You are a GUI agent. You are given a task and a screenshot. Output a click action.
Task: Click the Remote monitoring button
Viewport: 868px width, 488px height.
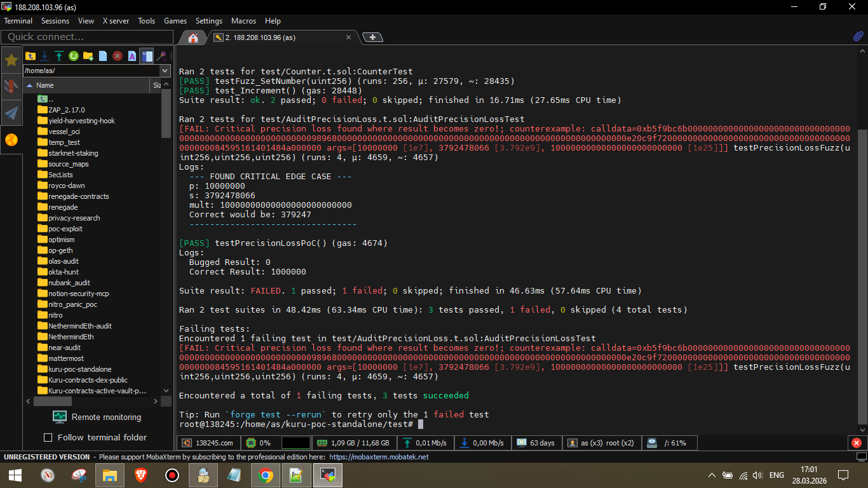[97, 417]
